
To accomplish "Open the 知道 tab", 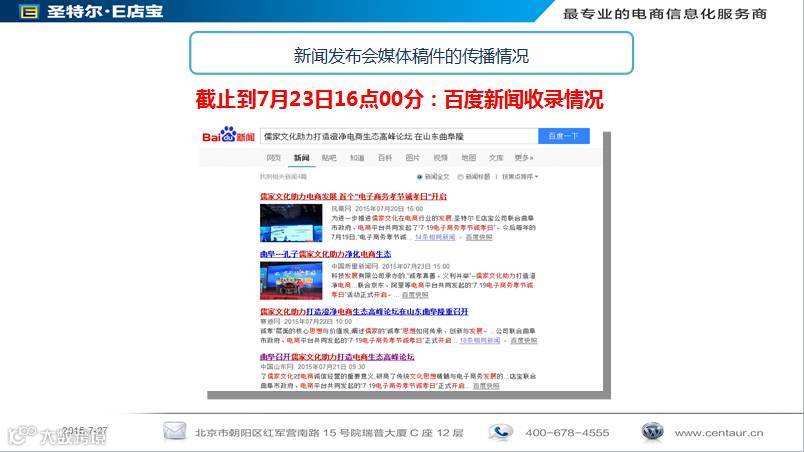I will click(357, 158).
